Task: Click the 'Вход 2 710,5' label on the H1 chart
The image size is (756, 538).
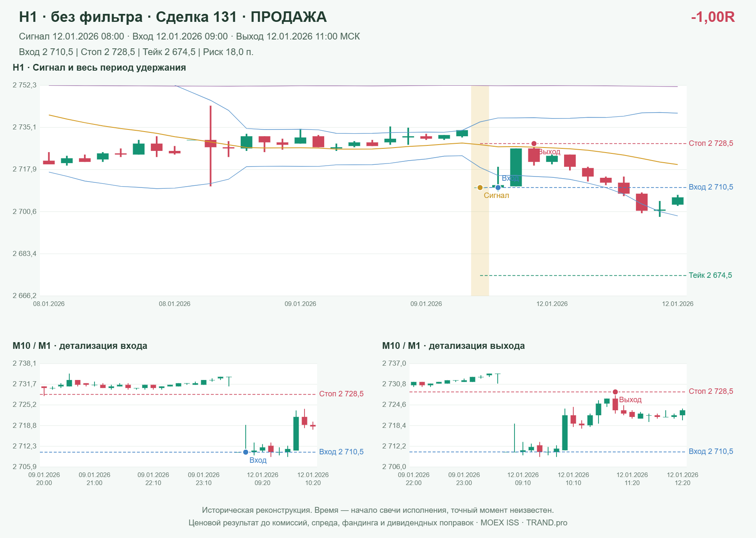Action: [711, 187]
